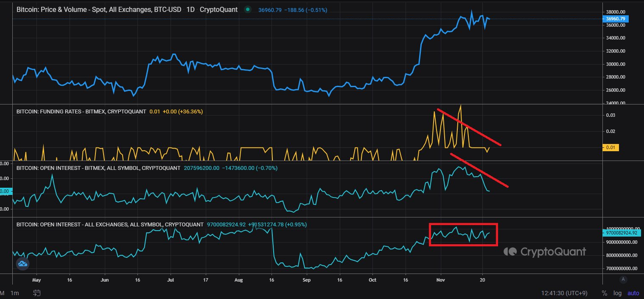Toggle the percent scale option
Image resolution: width=644 pixels, height=299 pixels.
coord(605,293)
